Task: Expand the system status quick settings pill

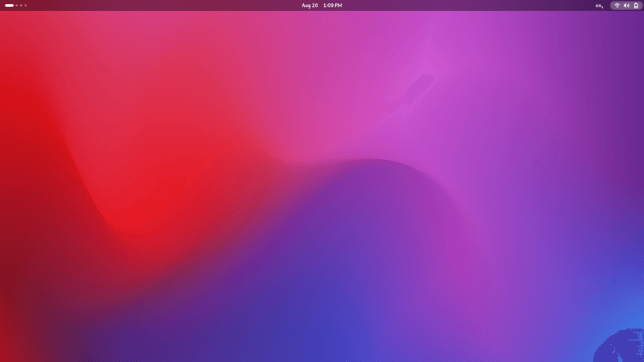Action: tap(626, 5)
